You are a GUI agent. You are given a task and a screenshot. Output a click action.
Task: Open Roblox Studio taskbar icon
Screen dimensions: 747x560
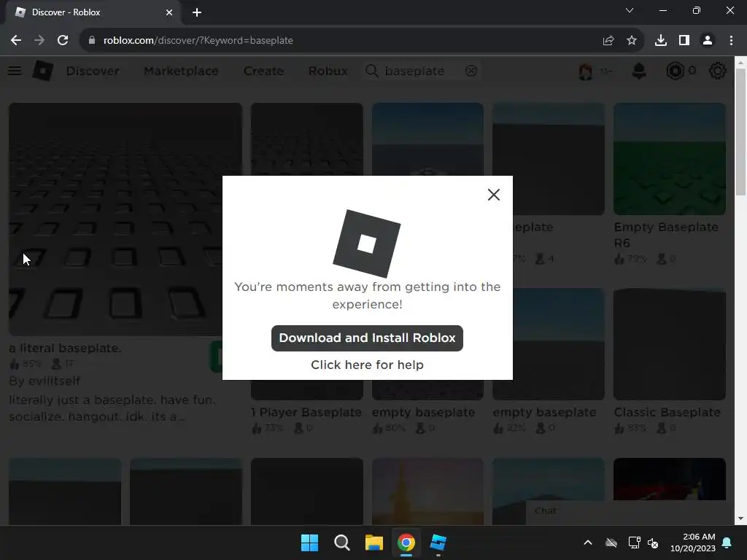(x=438, y=542)
